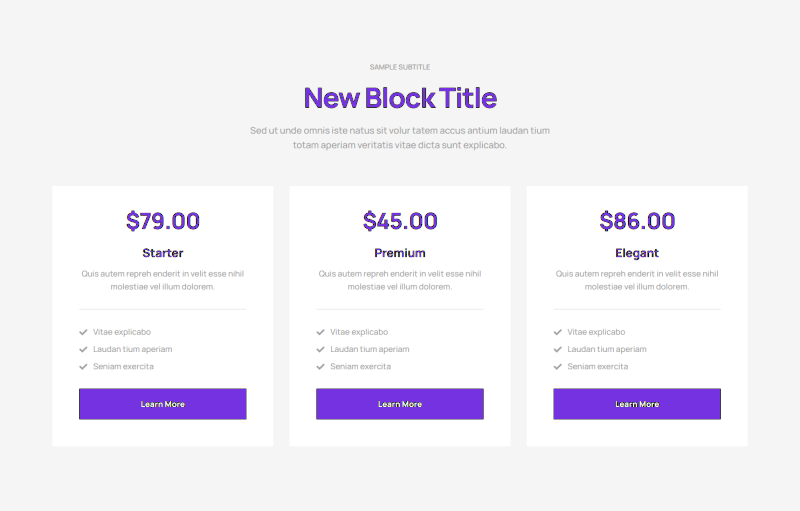Viewport: 800px width, 511px height.
Task: Select the Starter plan name
Action: click(x=163, y=253)
